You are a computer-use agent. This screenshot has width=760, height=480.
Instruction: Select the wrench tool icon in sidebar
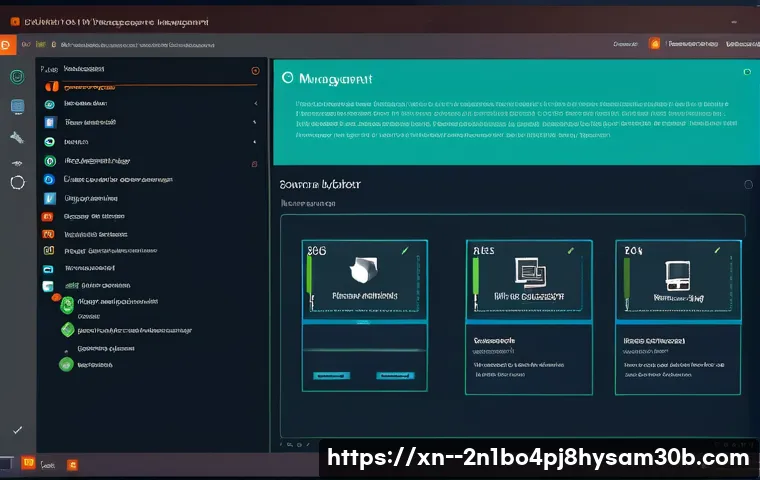[x=17, y=135]
